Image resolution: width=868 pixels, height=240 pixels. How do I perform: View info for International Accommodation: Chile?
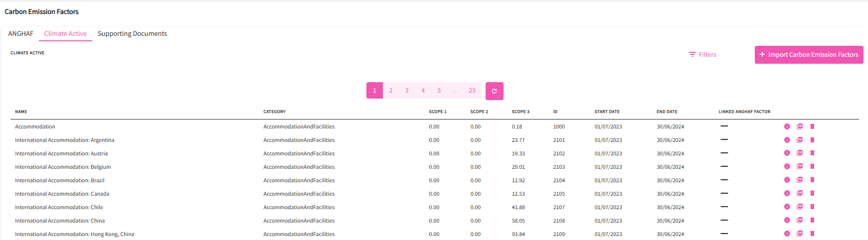tap(787, 207)
